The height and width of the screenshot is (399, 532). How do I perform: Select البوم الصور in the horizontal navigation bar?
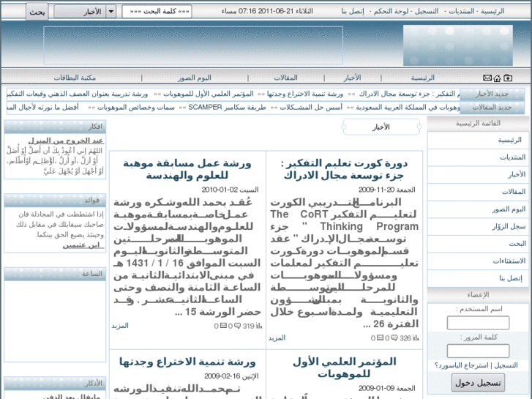195,78
